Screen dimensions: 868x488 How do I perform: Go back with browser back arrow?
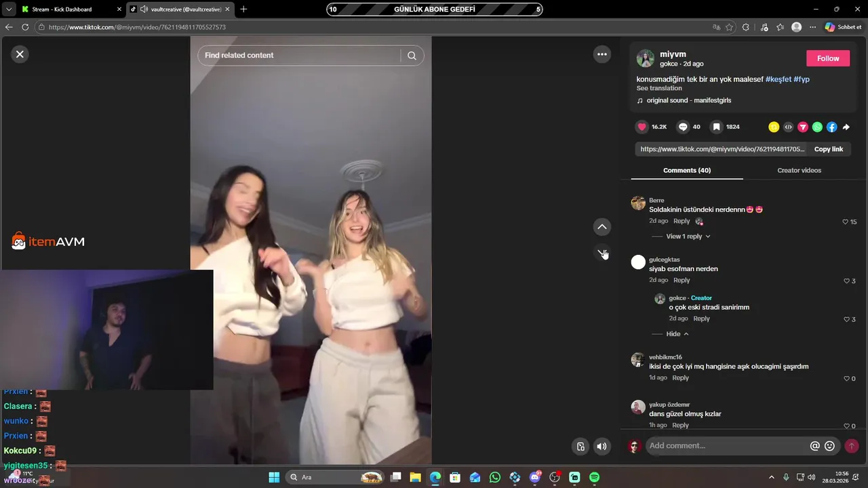tap(9, 27)
